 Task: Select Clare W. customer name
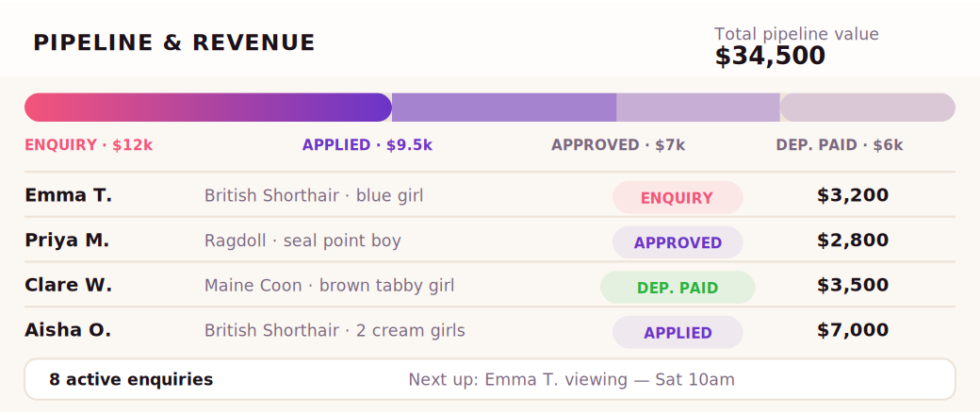pyautogui.click(x=68, y=286)
